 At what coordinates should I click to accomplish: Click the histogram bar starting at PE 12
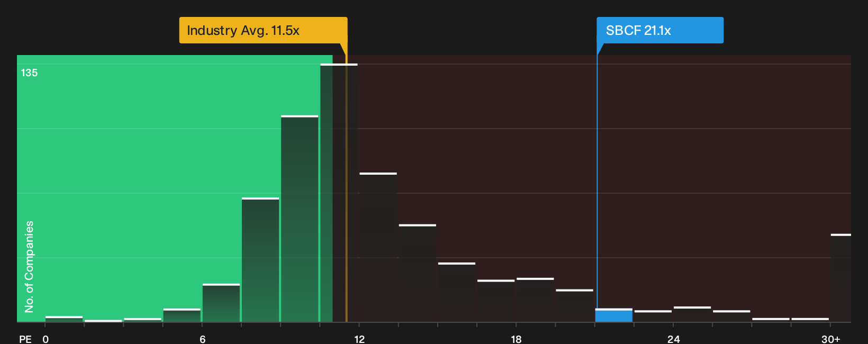(x=378, y=247)
